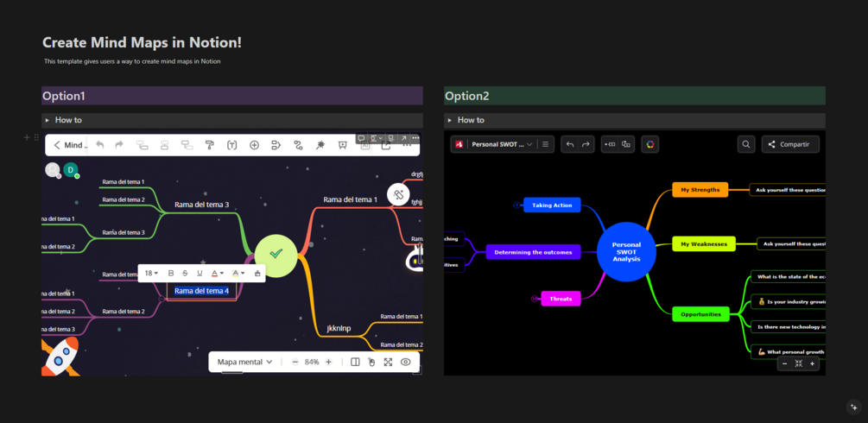
Task: Click the export share arrow icon in Option1
Action: coord(386,145)
